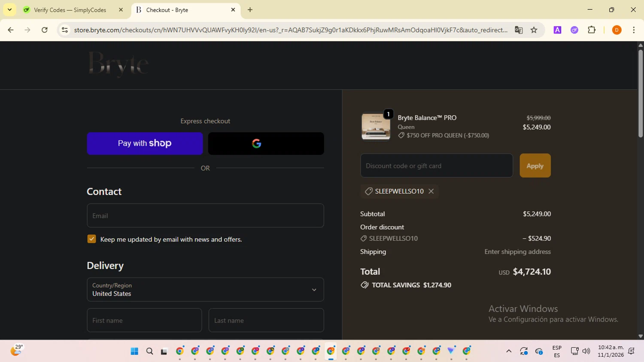Image resolution: width=644 pixels, height=362 pixels.
Task: Focus the Discount code or gift card field
Action: (437, 166)
